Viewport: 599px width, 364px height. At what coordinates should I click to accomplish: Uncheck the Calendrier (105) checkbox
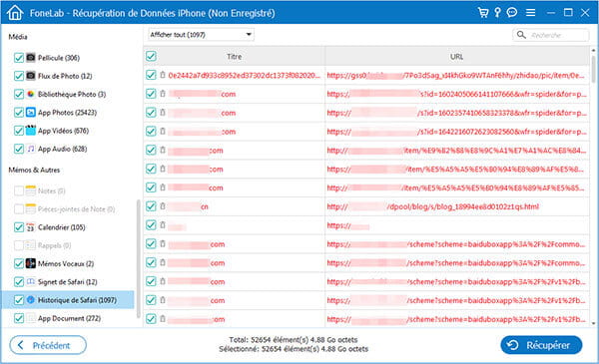pos(19,227)
